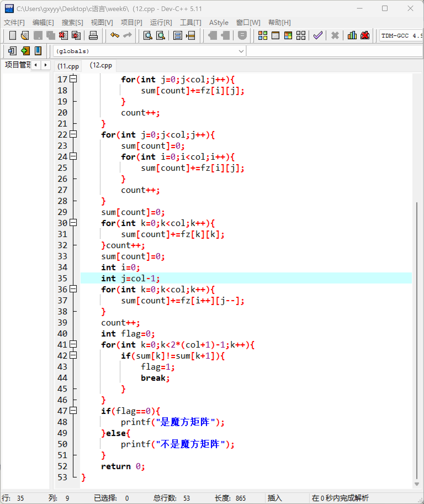Click the 'break;' statement on line 44
424x504 pixels.
[x=155, y=378]
